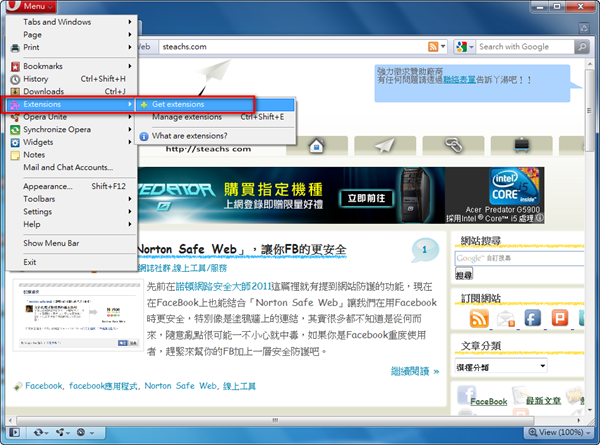This screenshot has height=445, width=600.
Task: Click the 搜尋 search button in sidebar
Action: click(x=464, y=274)
